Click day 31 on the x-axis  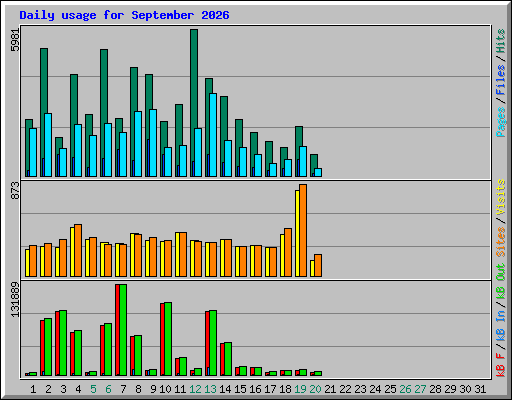tap(480, 389)
